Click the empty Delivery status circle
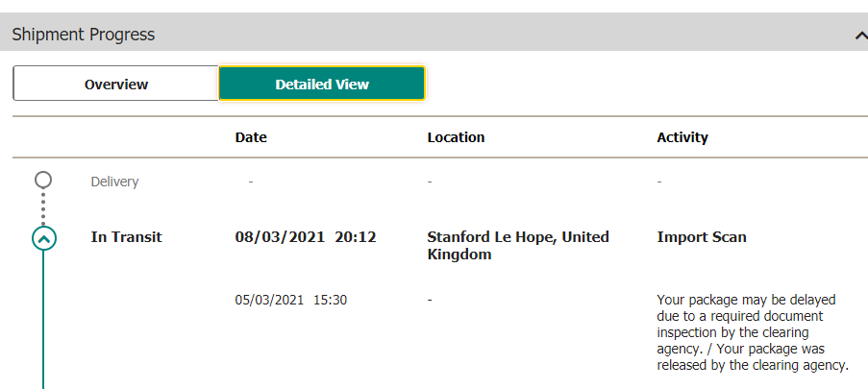Viewport: 868px width, 389px height. click(43, 180)
